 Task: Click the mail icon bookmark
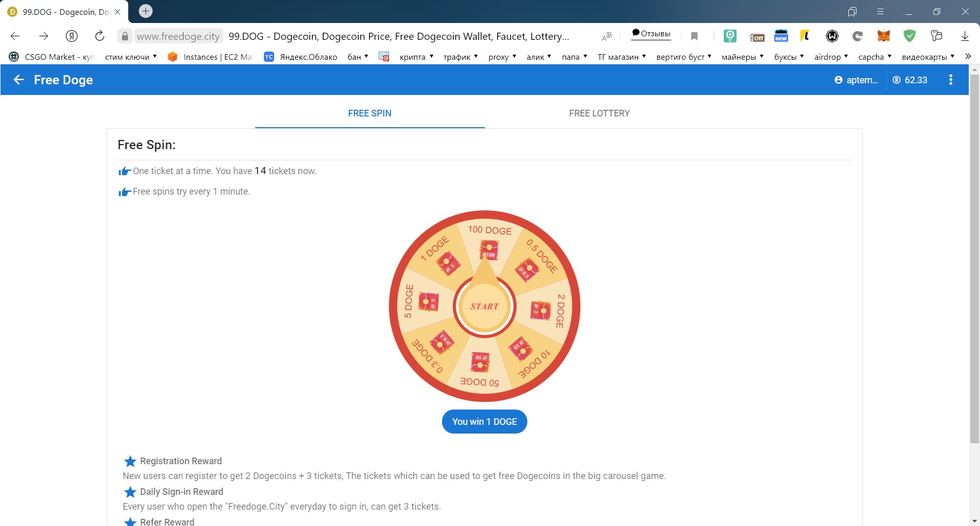click(x=384, y=57)
